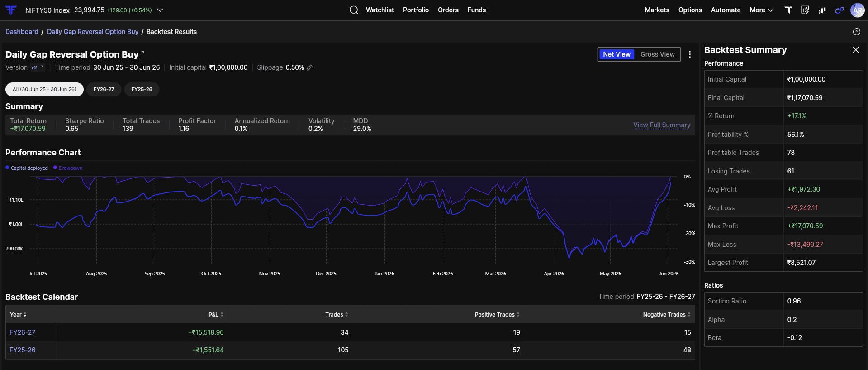This screenshot has width=868, height=370.
Task: Open the View Full Summary link
Action: (x=661, y=125)
